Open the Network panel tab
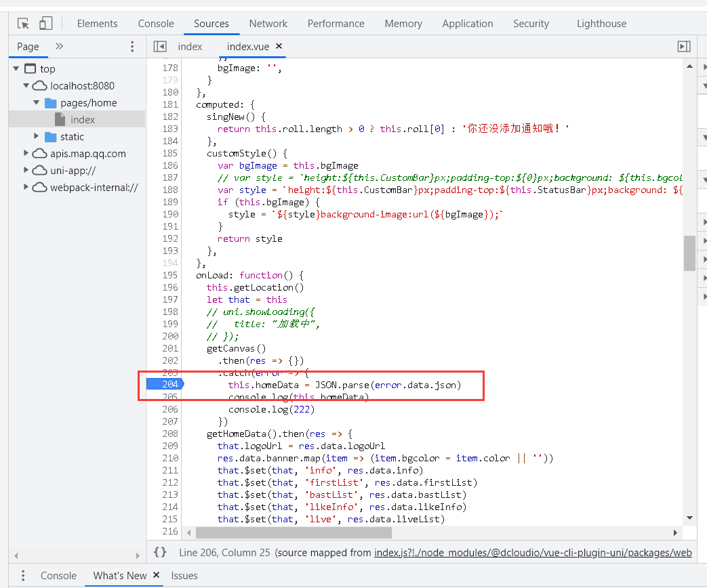The image size is (707, 588). coord(268,24)
